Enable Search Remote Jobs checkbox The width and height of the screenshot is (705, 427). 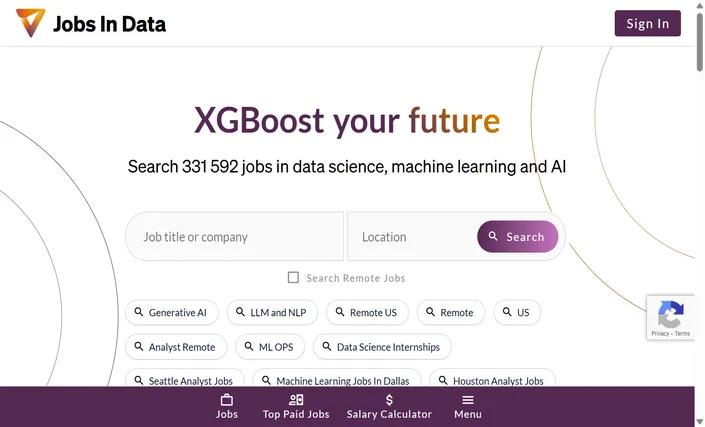[x=293, y=277]
